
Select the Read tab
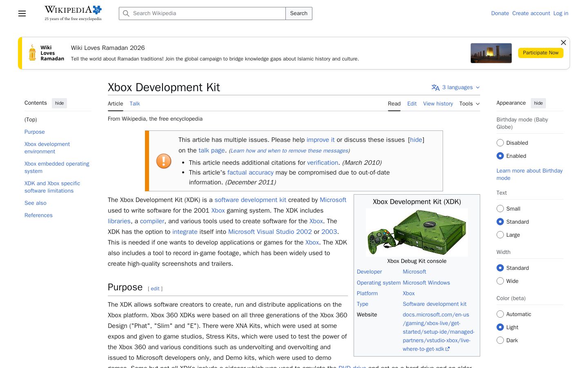394,104
